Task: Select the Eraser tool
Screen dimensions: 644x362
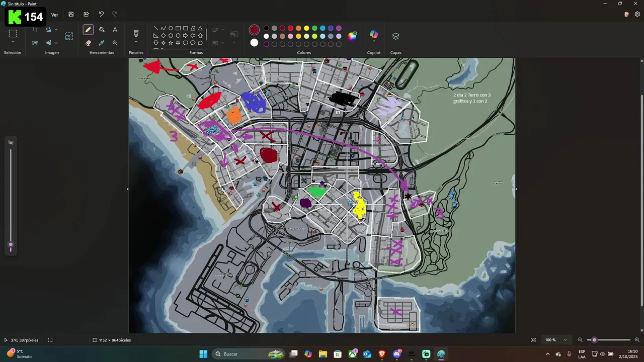Action: point(88,43)
